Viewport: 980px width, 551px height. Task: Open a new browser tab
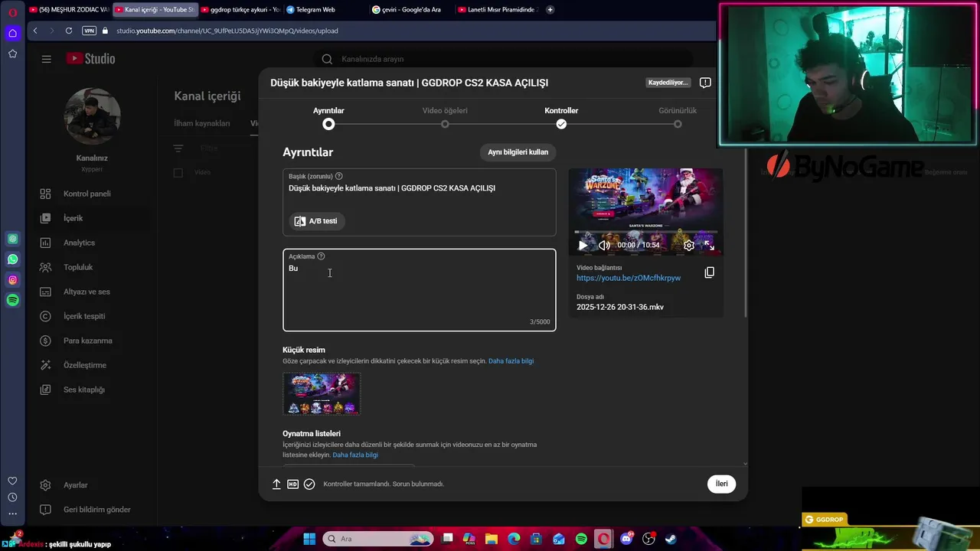click(550, 10)
